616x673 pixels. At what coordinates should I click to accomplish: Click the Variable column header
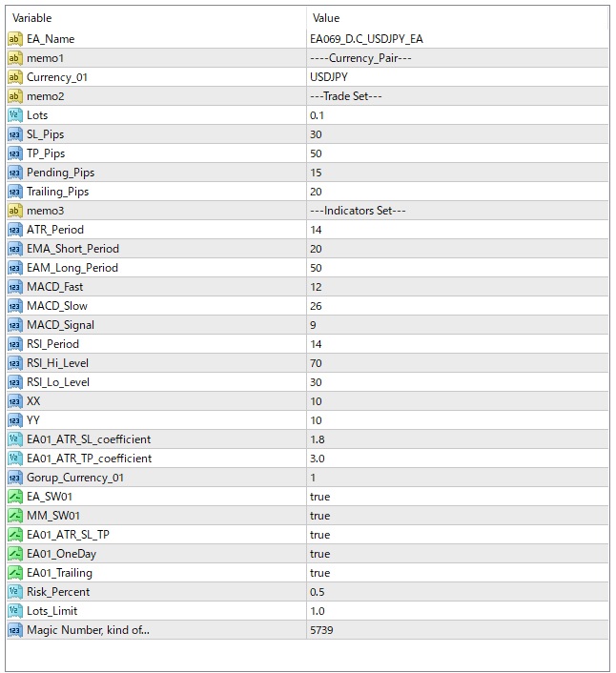click(32, 18)
